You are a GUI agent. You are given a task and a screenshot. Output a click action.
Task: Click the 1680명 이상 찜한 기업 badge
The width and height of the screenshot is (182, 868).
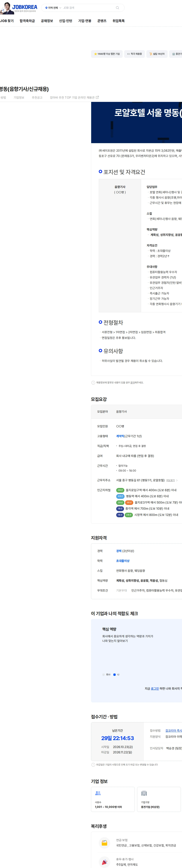coord(107,54)
